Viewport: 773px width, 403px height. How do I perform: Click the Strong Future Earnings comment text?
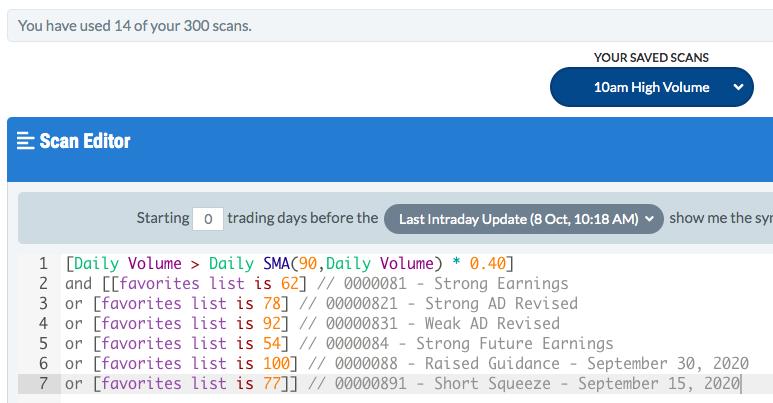tap(515, 343)
